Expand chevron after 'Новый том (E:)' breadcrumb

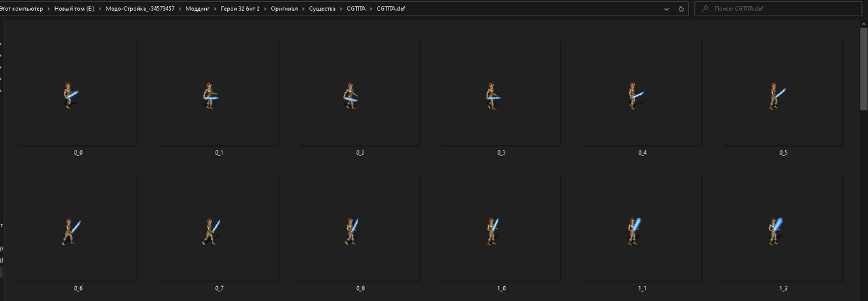point(101,9)
